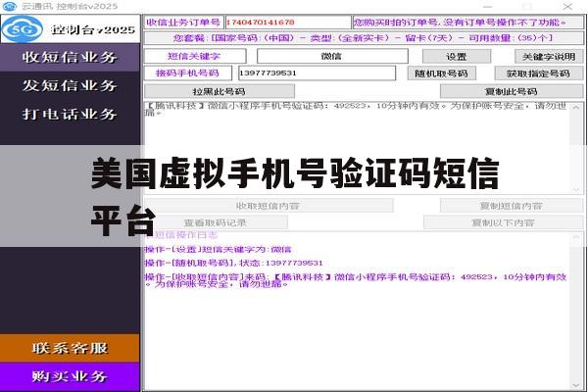588x392 pixels.
Task: Click the operation log scrollbar down arrow
Action: [x=576, y=385]
